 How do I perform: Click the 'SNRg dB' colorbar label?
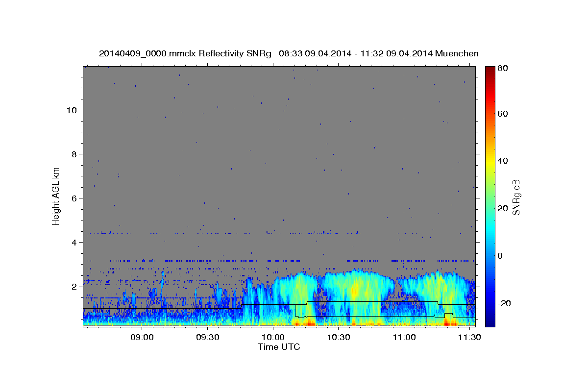tap(515, 197)
